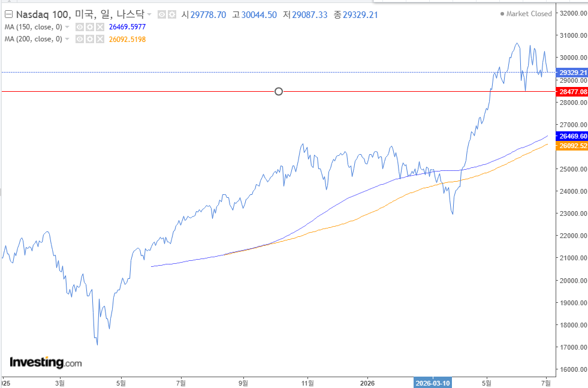The width and height of the screenshot is (588, 388).
Task: Click the MA 150 value 26469.5977
Action: click(127, 27)
